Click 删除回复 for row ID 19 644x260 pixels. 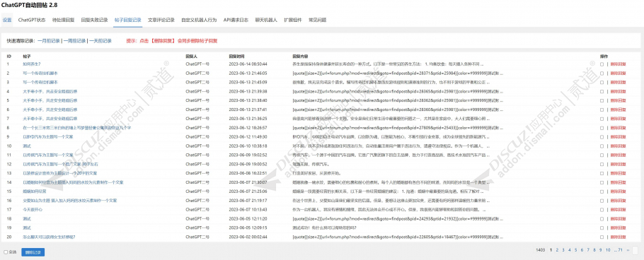point(618,227)
